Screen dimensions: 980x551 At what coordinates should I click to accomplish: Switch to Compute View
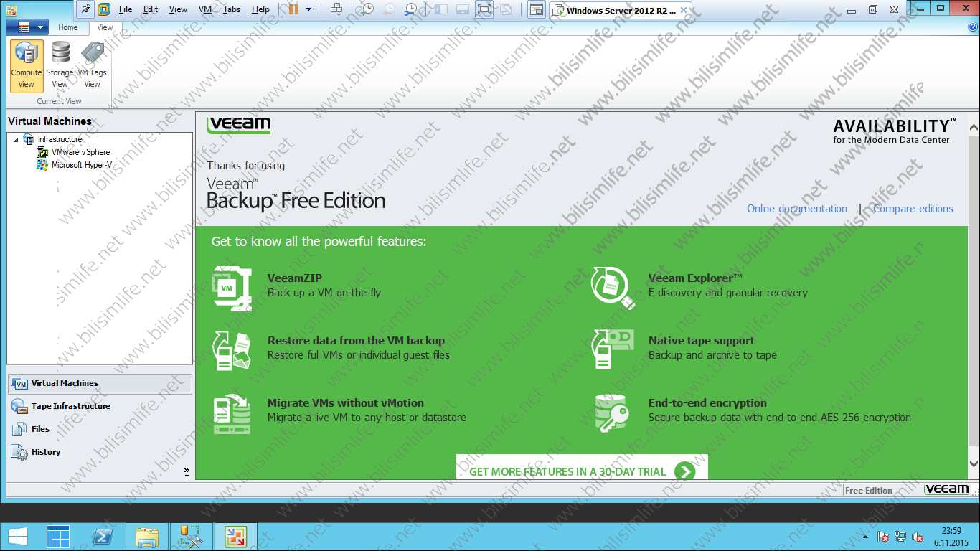point(27,66)
